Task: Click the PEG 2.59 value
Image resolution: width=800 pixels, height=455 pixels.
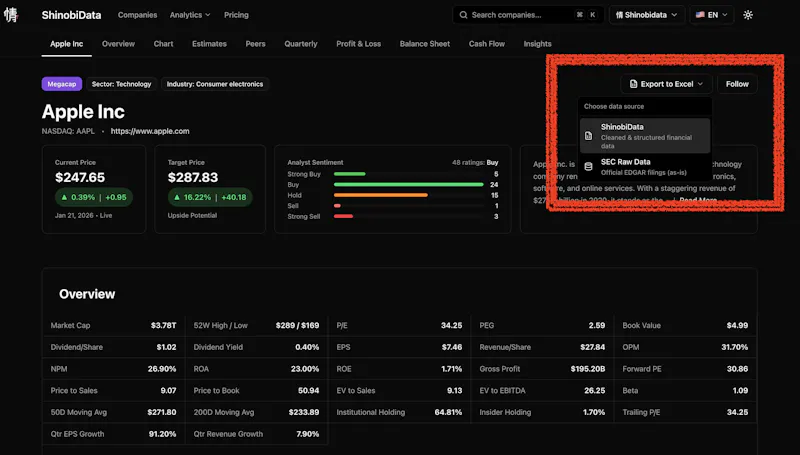Action: tap(596, 325)
